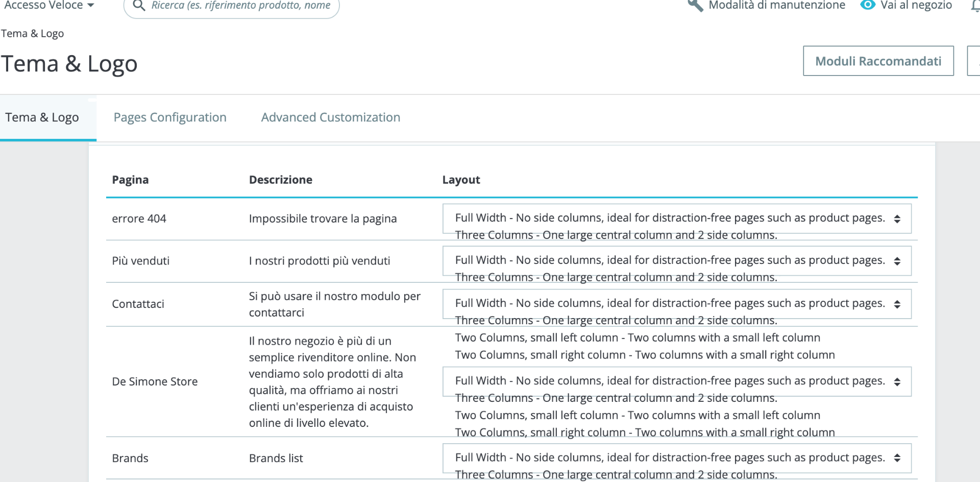Click the search magnifier icon
The width and height of the screenshot is (980, 482).
(x=138, y=6)
